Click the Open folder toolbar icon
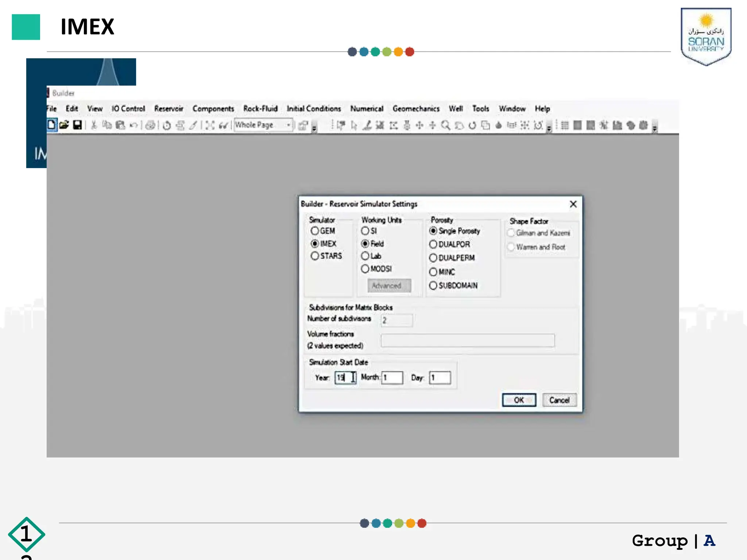This screenshot has height=560, width=747. coord(64,125)
